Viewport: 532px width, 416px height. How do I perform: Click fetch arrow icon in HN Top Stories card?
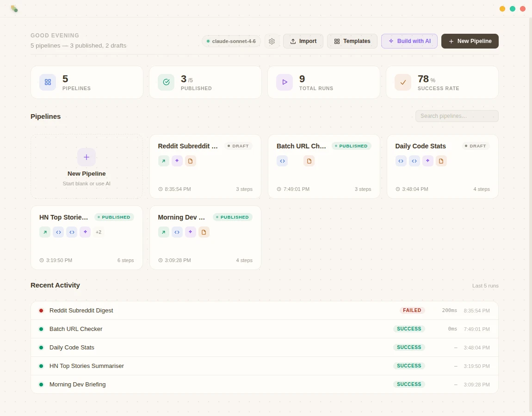click(x=45, y=232)
